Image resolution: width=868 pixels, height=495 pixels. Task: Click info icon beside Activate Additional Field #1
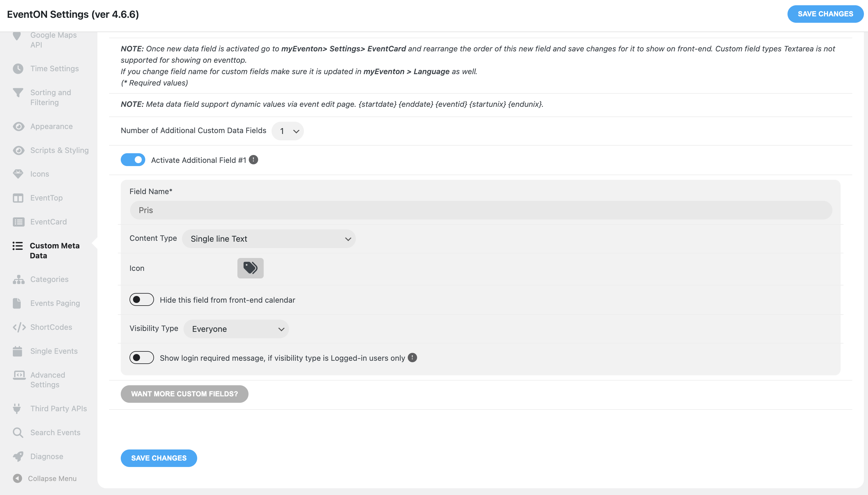coord(253,160)
